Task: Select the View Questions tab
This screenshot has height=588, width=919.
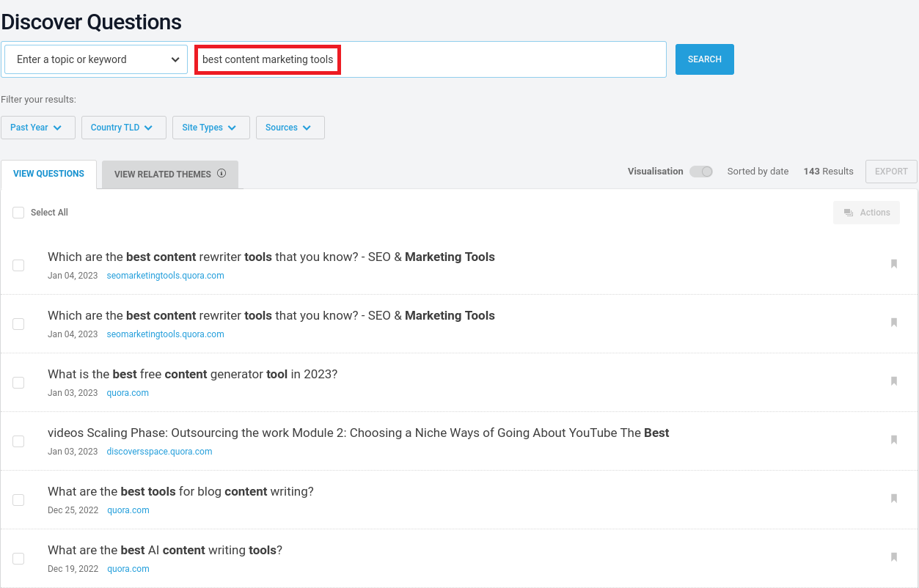Action: pos(48,174)
